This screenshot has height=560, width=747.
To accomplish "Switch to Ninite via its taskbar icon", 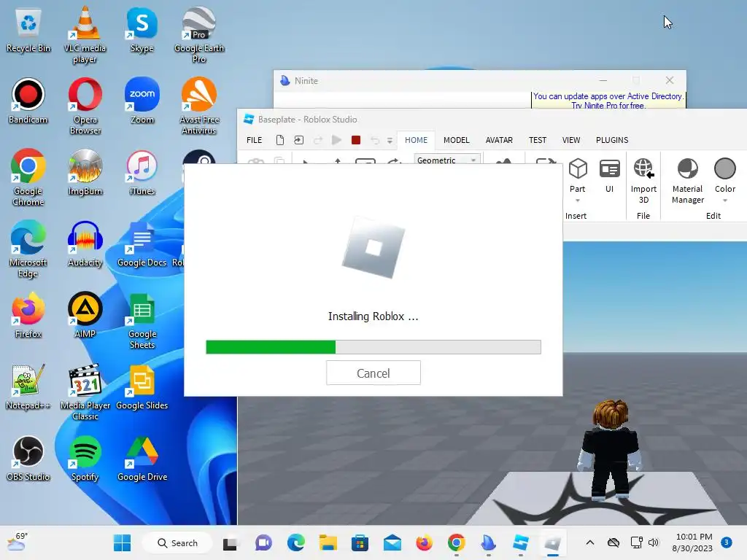I will point(488,542).
